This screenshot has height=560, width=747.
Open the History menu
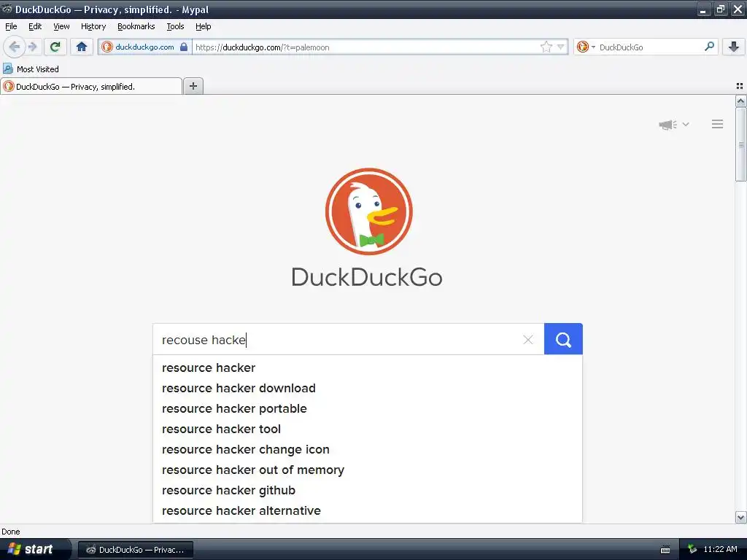point(93,26)
